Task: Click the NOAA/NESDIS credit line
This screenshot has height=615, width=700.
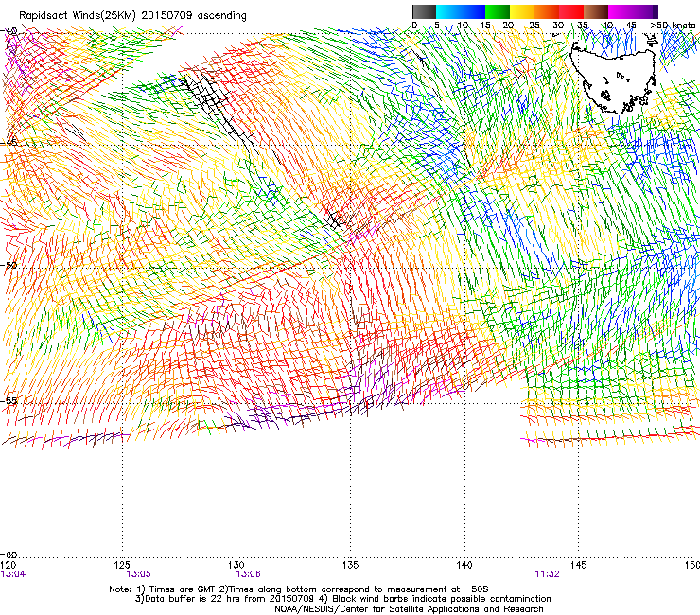Action: 409,609
